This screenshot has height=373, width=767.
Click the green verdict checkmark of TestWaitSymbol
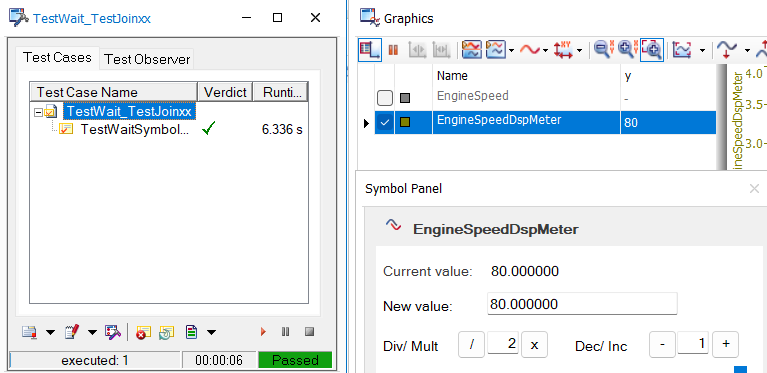click(x=208, y=129)
